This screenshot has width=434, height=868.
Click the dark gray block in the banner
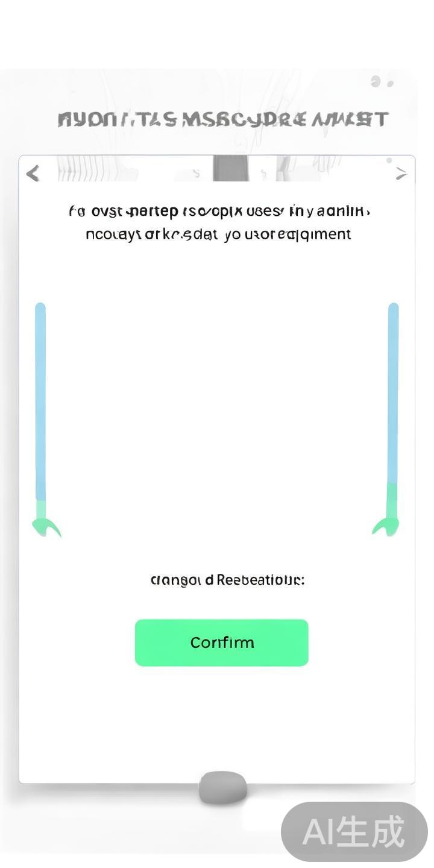coord(230,168)
